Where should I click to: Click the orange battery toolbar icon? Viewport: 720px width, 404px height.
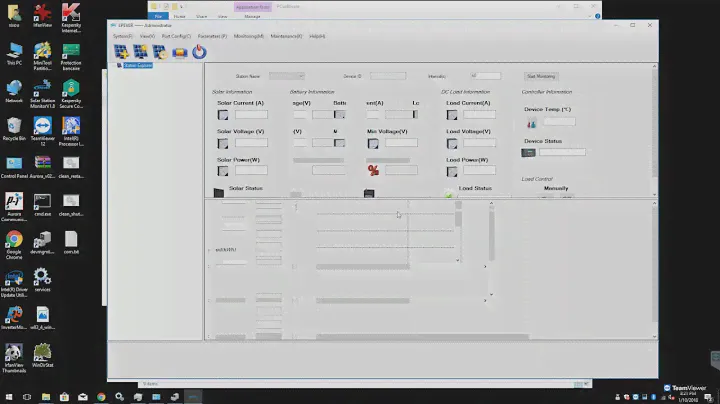pos(180,51)
